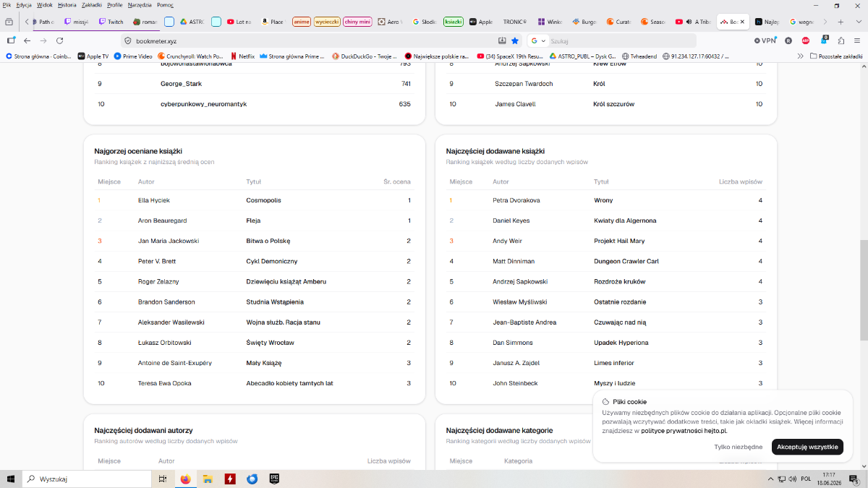Click the title Upadek Hyperiona
The width and height of the screenshot is (868, 488).
pyautogui.click(x=621, y=343)
